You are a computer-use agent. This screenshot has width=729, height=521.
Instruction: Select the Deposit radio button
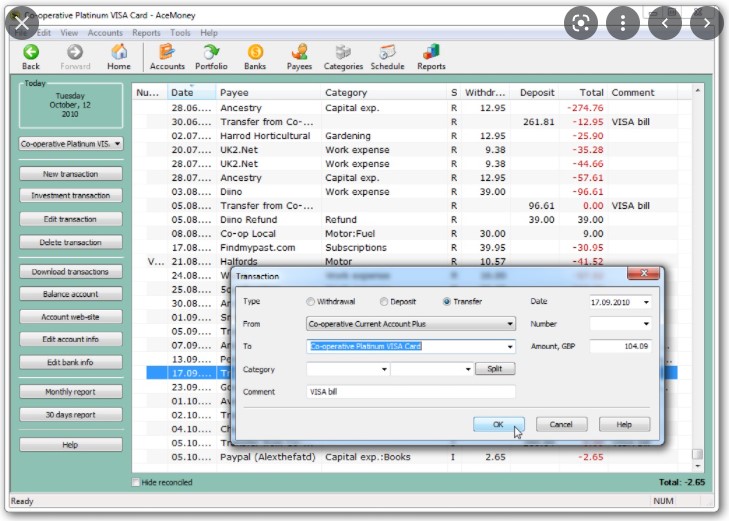[384, 302]
